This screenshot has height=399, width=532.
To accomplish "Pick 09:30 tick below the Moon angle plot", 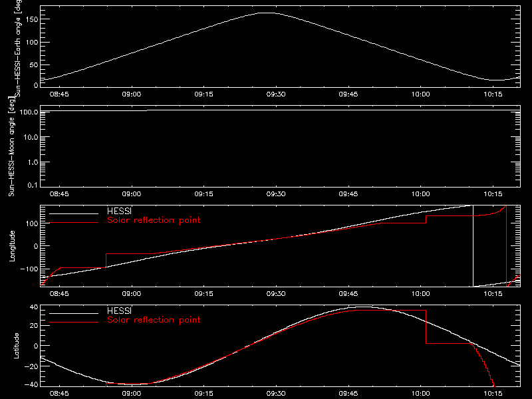I will click(276, 194).
